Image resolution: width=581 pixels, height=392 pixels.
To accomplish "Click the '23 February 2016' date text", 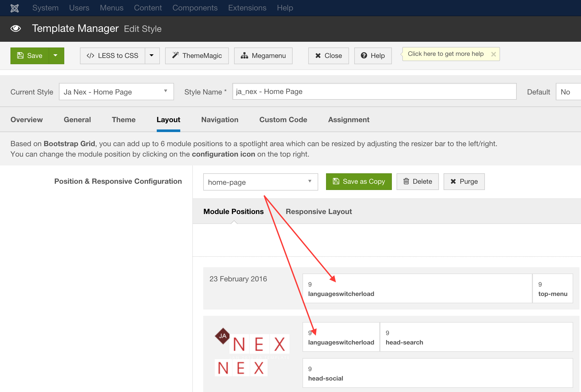I will click(x=238, y=279).
